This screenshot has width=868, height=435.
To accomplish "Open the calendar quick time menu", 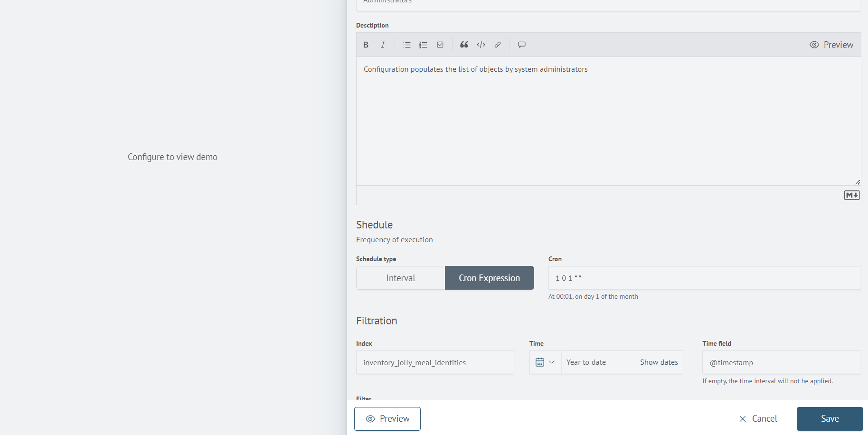I will pyautogui.click(x=545, y=362).
